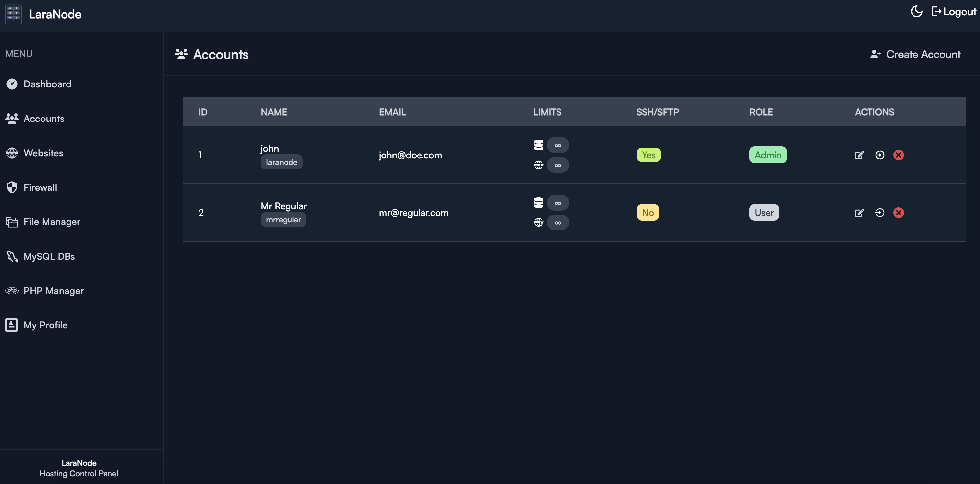Open Dashboard from the sidebar menu
This screenshot has height=484, width=980.
[x=47, y=84]
